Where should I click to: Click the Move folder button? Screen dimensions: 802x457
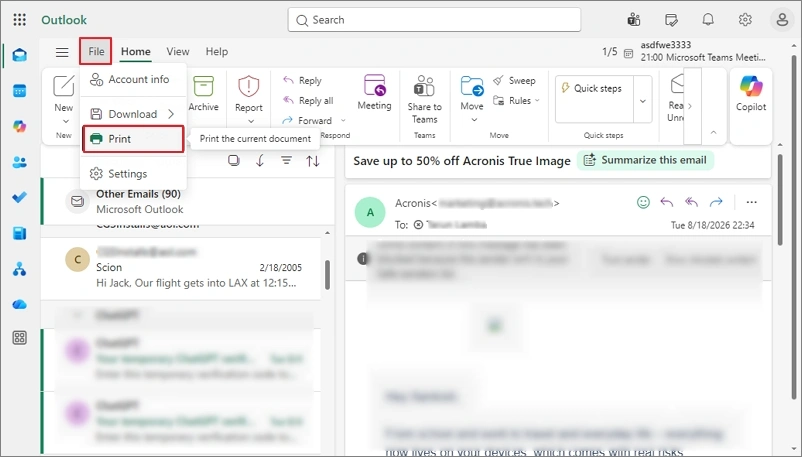(x=472, y=93)
